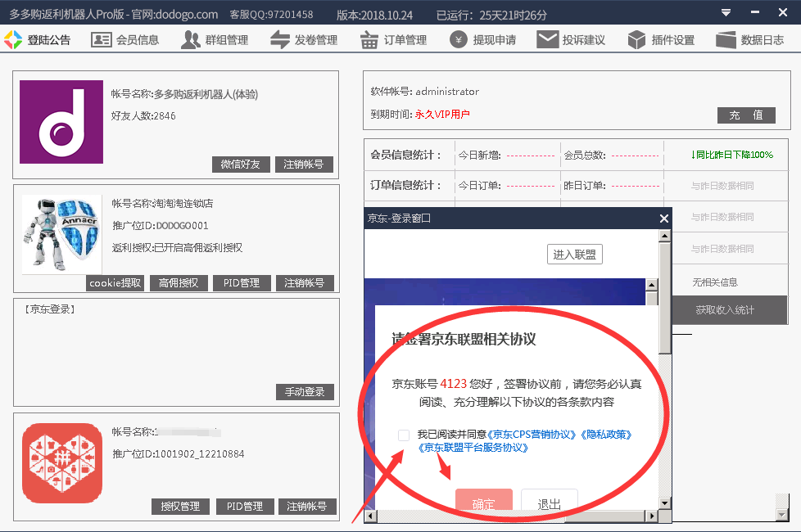The image size is (801, 532).
Task: Open the 群组管理 menu label
Action: click(x=227, y=40)
